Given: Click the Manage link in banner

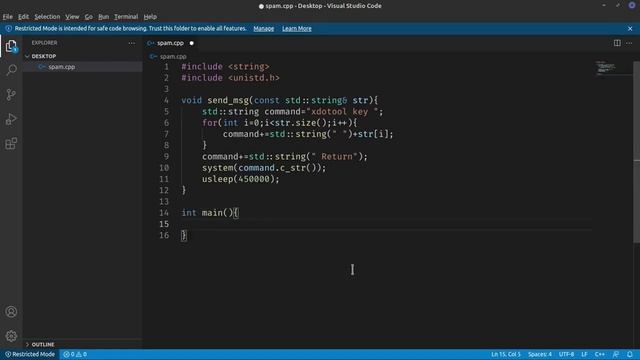Looking at the screenshot, I should click(x=264, y=29).
